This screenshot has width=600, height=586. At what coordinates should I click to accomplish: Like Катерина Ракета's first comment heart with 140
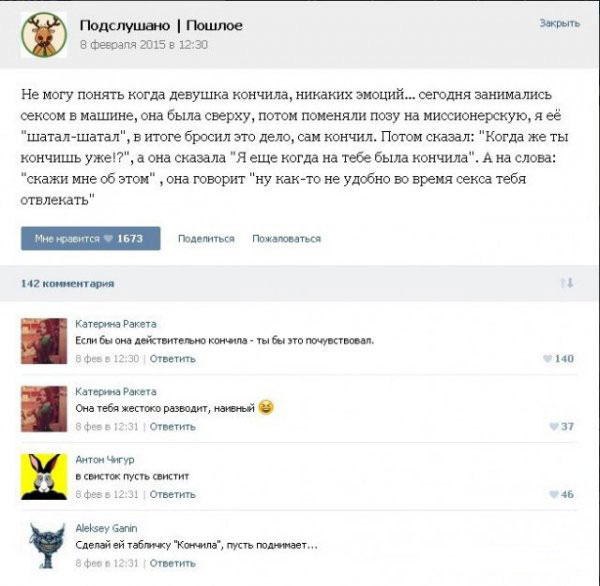[558, 359]
